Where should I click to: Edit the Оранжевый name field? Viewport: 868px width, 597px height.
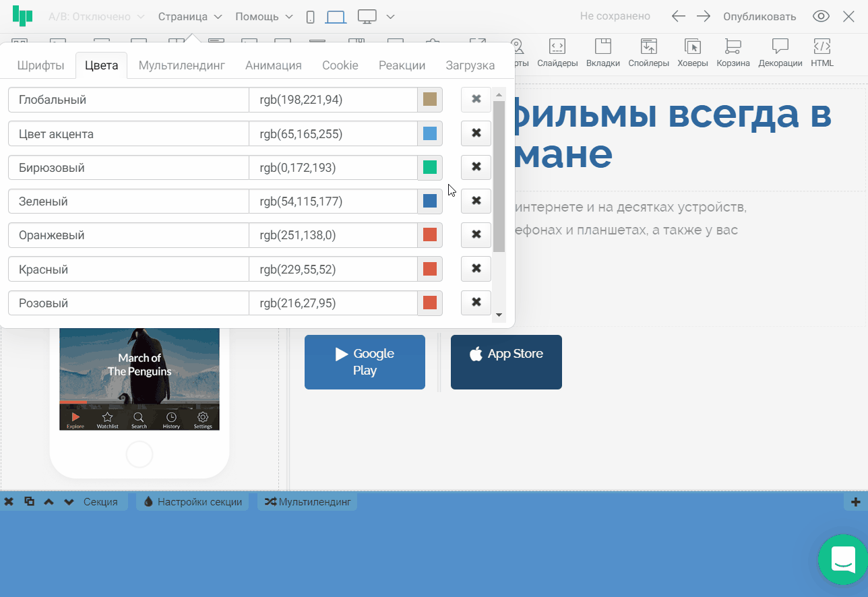click(129, 234)
